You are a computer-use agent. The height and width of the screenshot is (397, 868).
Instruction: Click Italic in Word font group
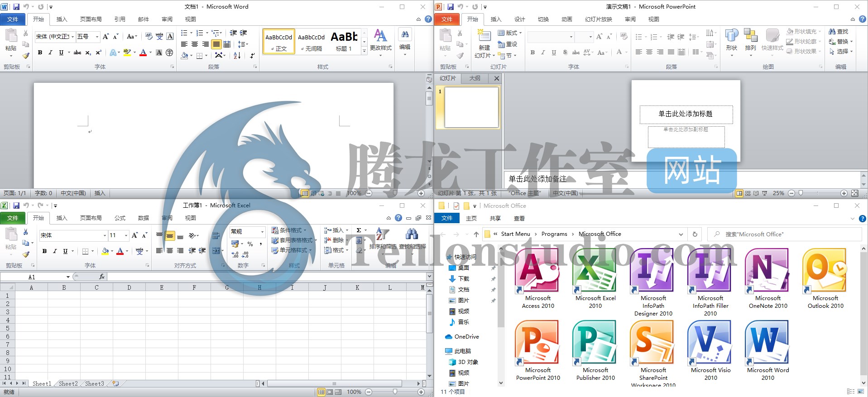tap(50, 53)
